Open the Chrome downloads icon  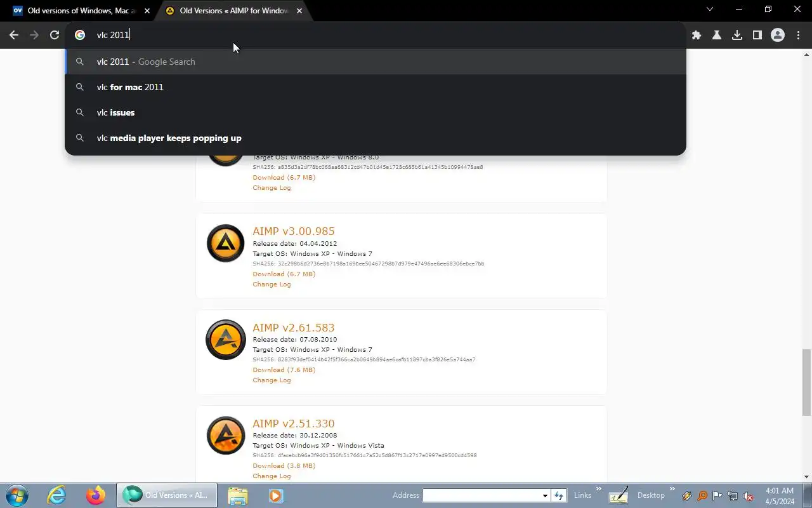tap(737, 36)
